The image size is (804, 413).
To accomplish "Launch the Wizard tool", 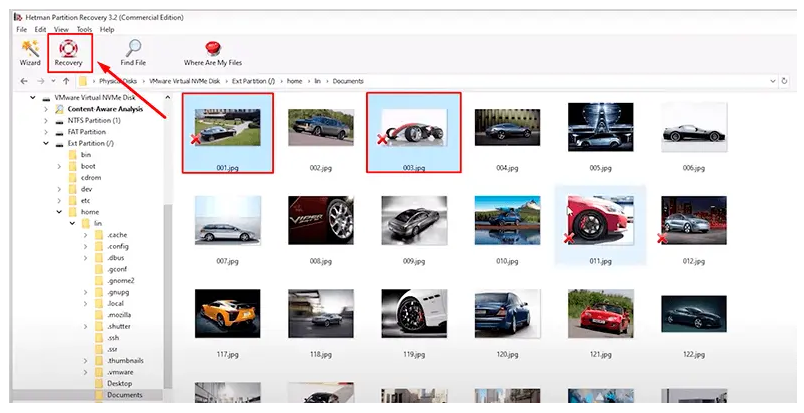I will (x=30, y=53).
